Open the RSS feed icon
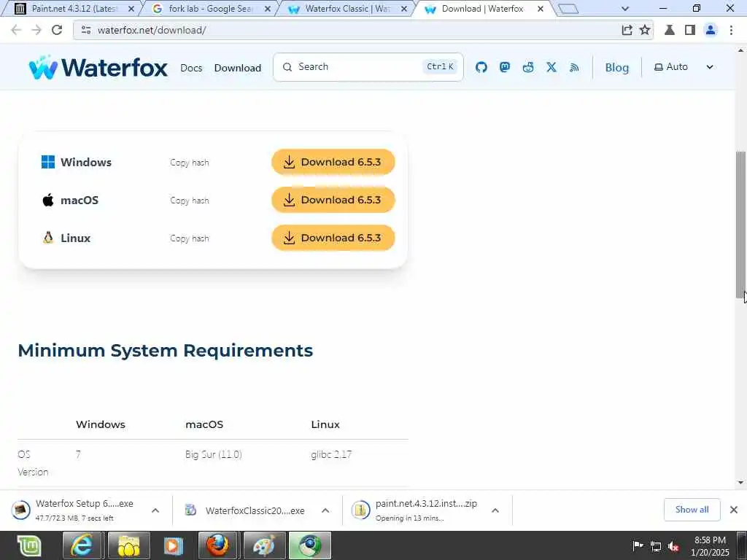The height and width of the screenshot is (560, 747). (x=574, y=68)
